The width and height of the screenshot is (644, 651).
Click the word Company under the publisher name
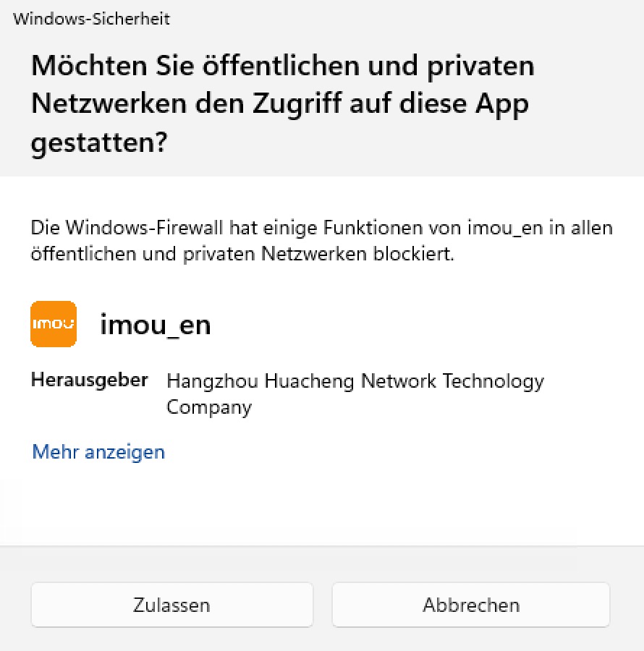(x=208, y=407)
